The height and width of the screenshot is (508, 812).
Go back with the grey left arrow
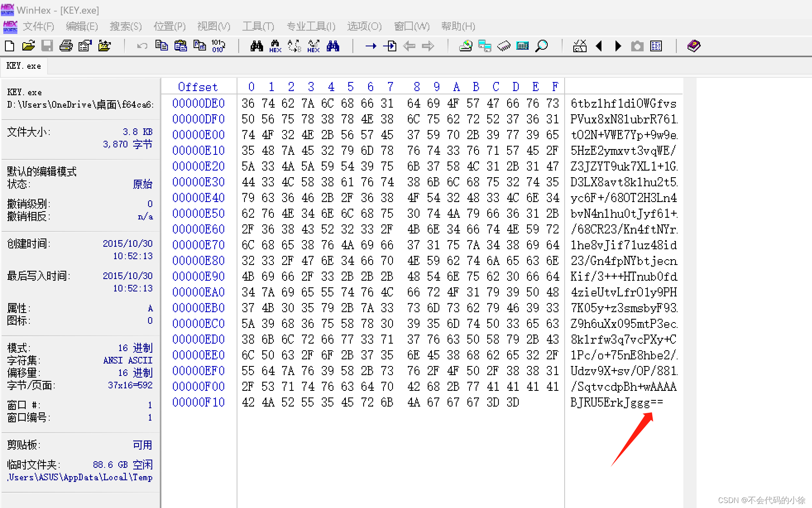[409, 46]
